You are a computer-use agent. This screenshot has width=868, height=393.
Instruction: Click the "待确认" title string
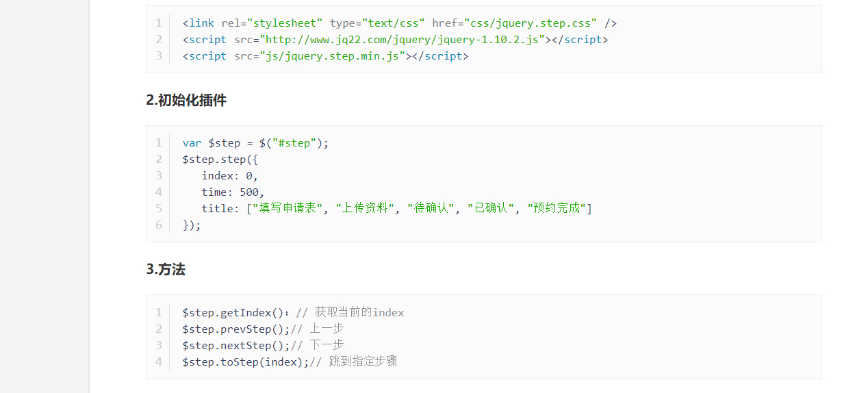point(431,209)
